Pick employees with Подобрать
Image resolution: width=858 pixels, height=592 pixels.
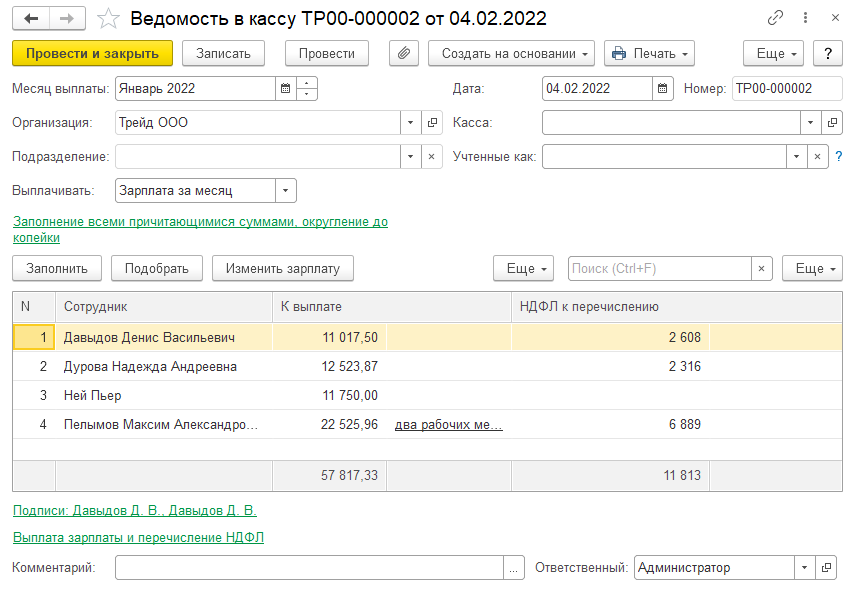coord(156,269)
